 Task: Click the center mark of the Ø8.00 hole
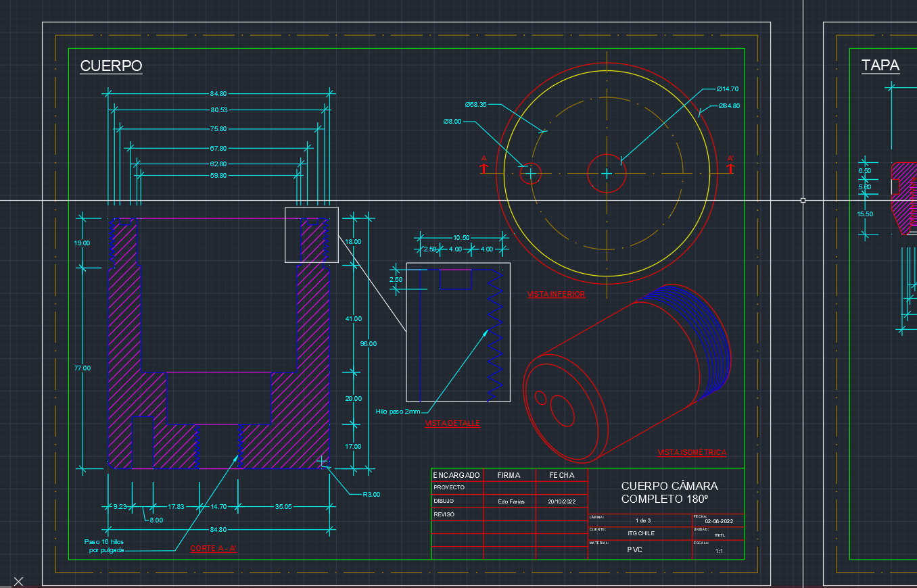pyautogui.click(x=531, y=174)
